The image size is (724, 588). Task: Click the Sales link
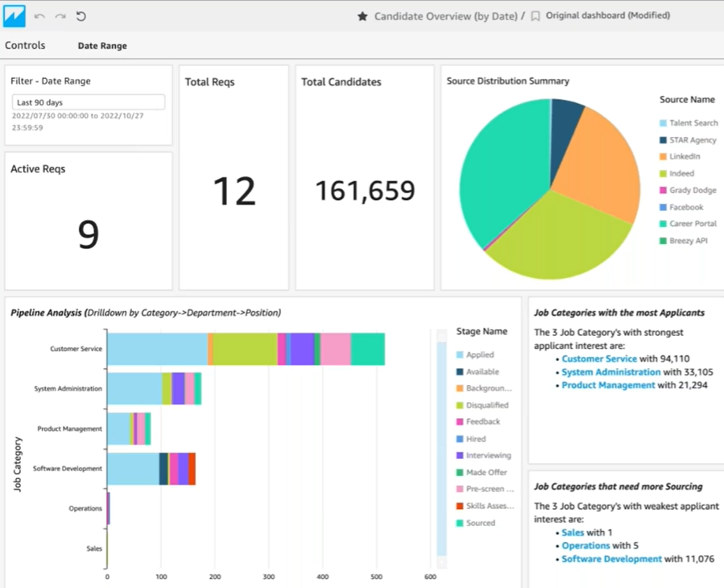click(x=573, y=532)
